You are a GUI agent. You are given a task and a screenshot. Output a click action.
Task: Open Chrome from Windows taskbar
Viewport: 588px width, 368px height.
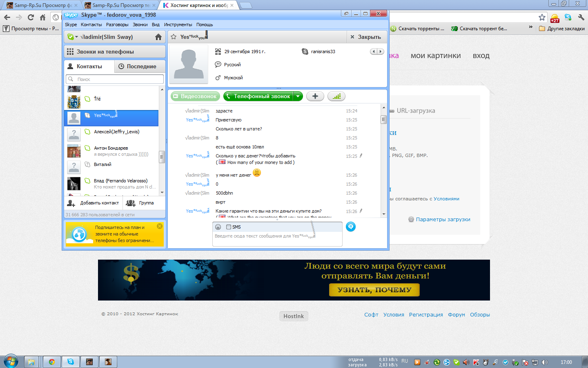[x=52, y=362]
